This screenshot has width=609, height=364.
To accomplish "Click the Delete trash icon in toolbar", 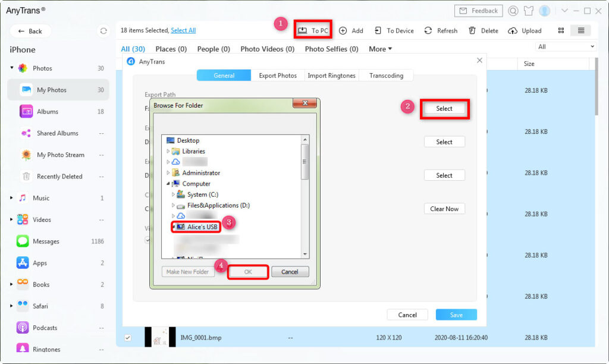I will tap(472, 30).
